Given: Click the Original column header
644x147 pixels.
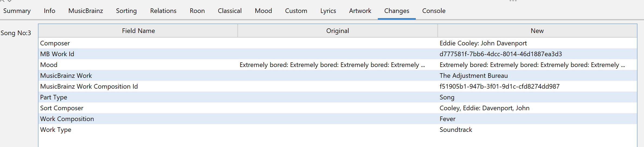Looking at the screenshot, I should click(337, 31).
